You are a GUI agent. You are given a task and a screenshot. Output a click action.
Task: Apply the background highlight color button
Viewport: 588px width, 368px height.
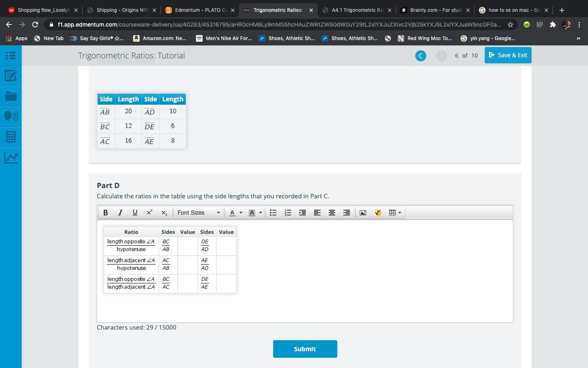tap(252, 213)
